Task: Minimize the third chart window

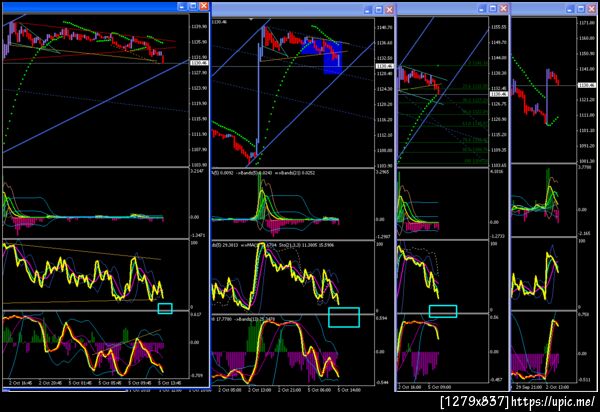Action: pos(482,8)
